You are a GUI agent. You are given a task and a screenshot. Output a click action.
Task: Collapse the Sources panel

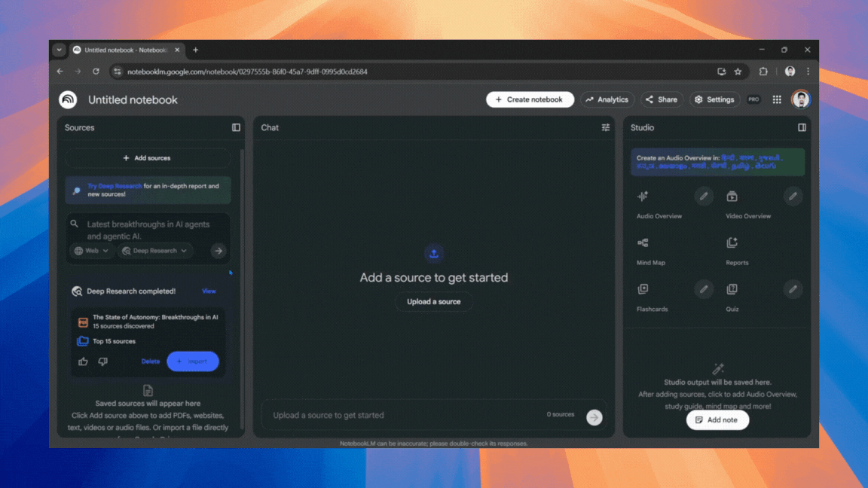tap(236, 127)
